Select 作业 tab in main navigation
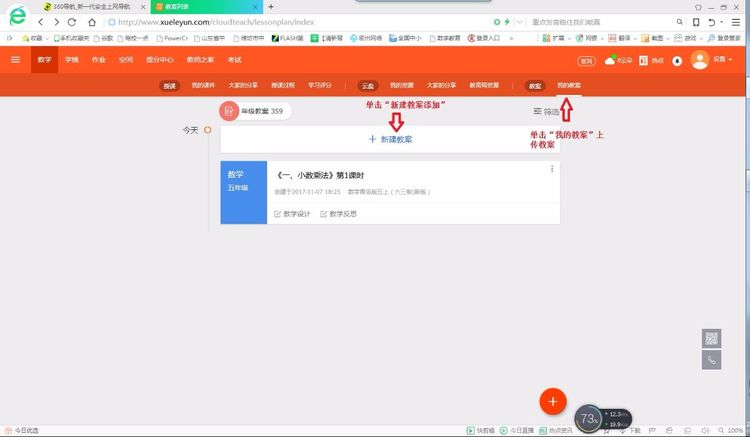The image size is (750, 437). (99, 60)
